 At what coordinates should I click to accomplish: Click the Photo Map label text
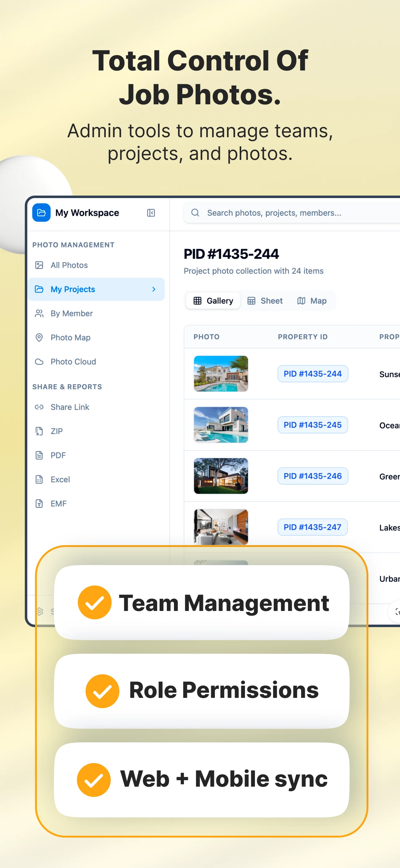[71, 338]
